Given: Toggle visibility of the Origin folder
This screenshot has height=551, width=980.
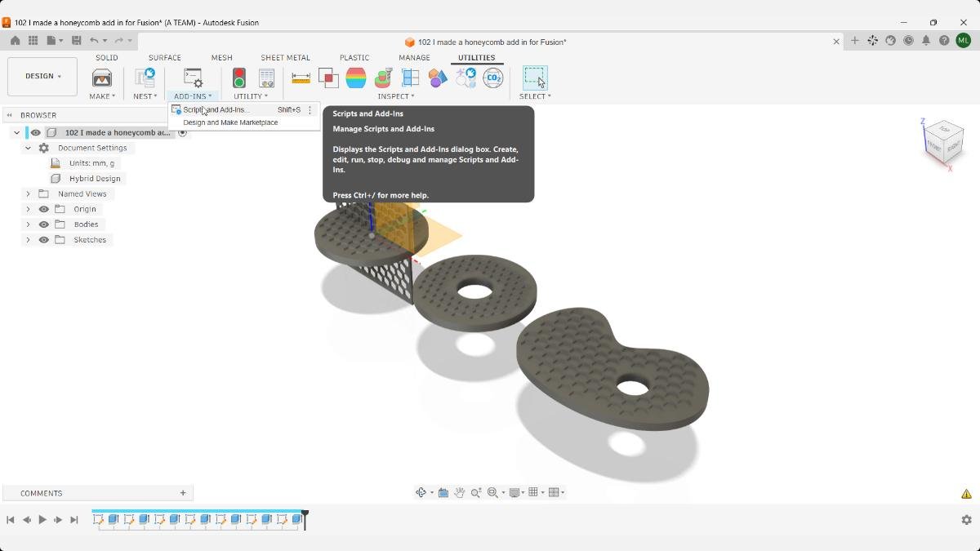Looking at the screenshot, I should 44,209.
